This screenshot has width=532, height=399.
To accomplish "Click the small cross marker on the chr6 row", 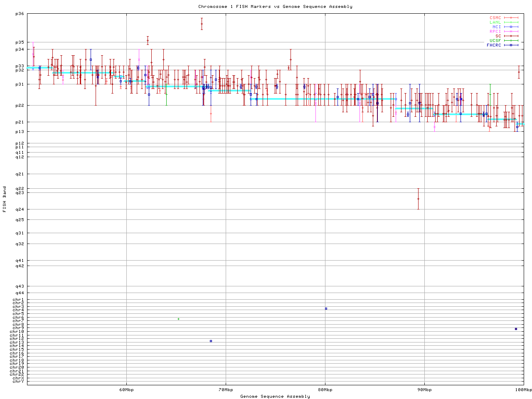I will pos(178,319).
